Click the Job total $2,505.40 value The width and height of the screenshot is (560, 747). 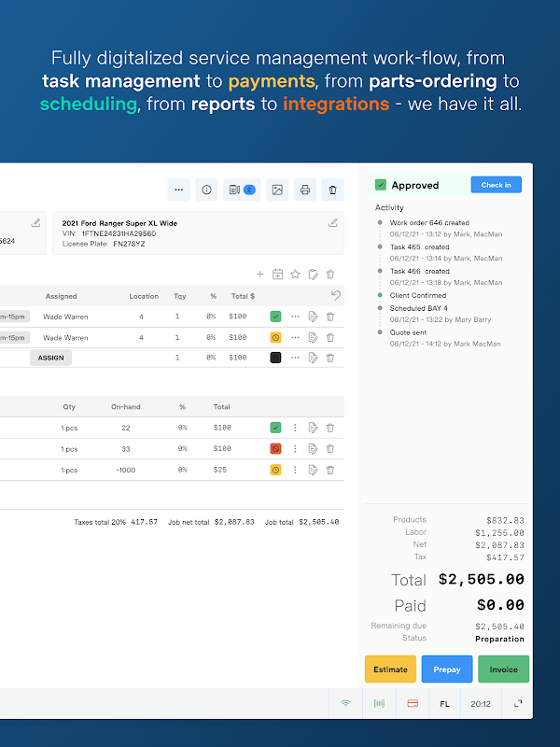click(x=318, y=522)
